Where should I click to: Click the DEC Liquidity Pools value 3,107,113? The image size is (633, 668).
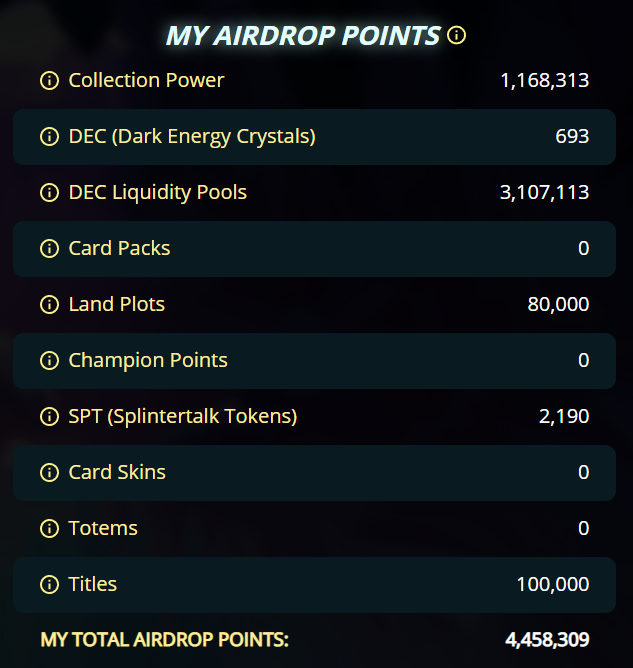pyautogui.click(x=545, y=193)
